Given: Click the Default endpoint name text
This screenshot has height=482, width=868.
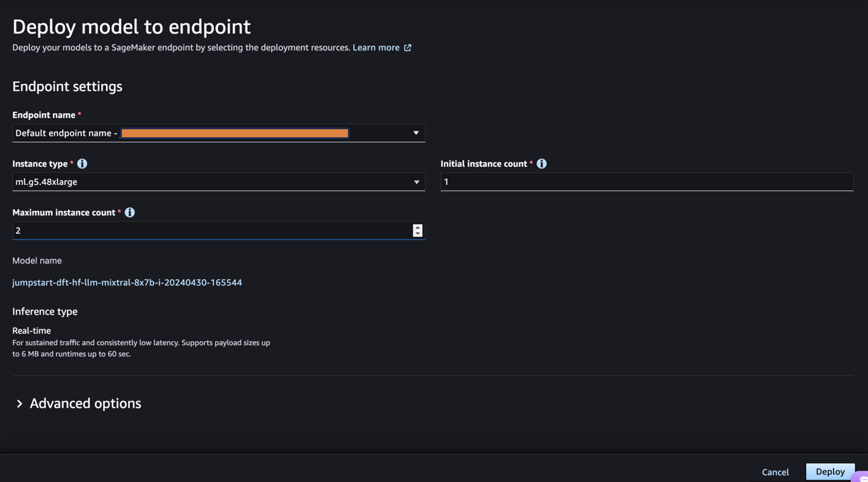Looking at the screenshot, I should (63, 133).
